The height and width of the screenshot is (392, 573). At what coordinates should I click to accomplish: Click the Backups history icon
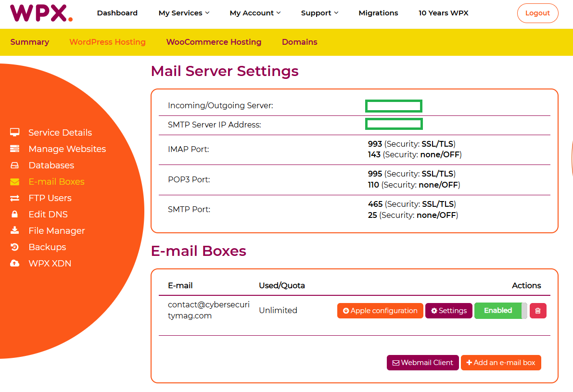click(14, 247)
